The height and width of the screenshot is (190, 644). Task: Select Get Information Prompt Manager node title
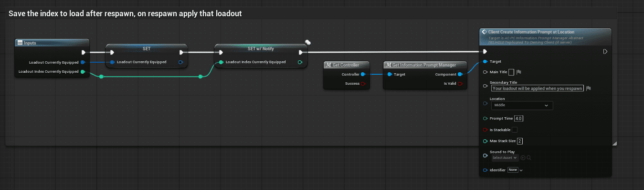point(424,65)
